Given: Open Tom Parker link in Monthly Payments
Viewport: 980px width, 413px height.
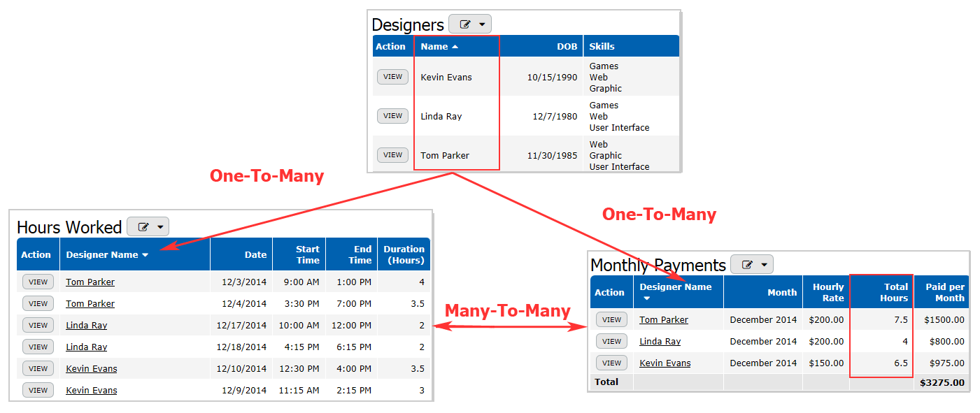Looking at the screenshot, I should tap(664, 319).
